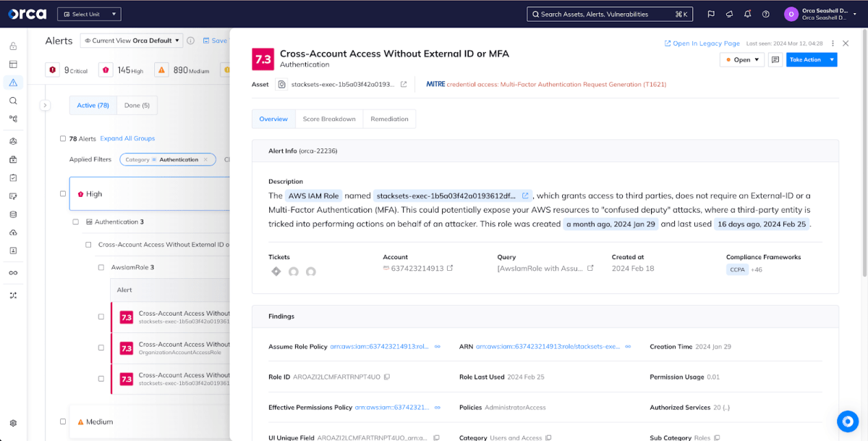The width and height of the screenshot is (868, 441).
Task: Open the magnifier discovery icon in sidebar
Action: coord(13,101)
